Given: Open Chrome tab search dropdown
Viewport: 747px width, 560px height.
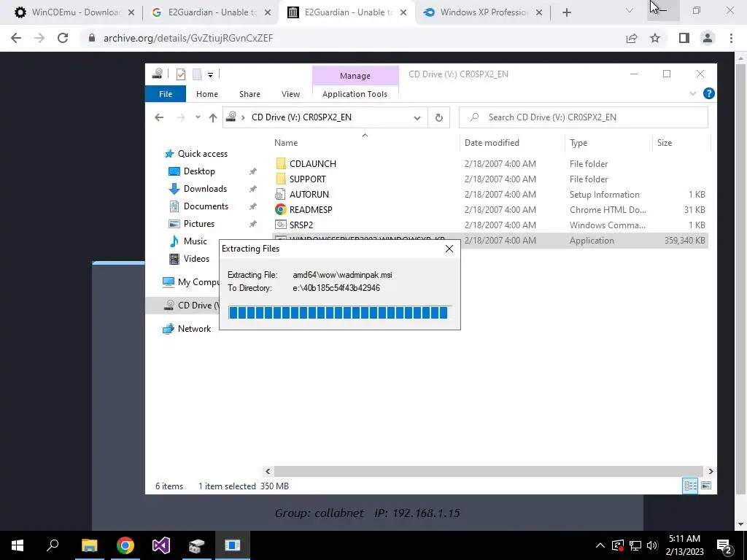Looking at the screenshot, I should point(630,10).
